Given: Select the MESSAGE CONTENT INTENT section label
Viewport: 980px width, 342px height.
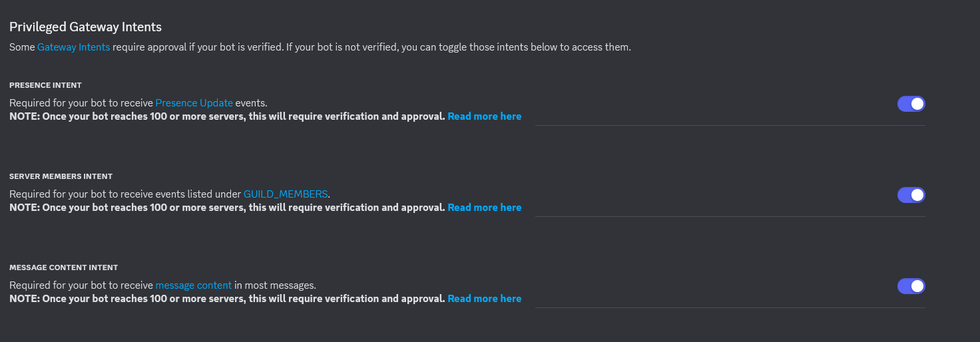Looking at the screenshot, I should coord(63,267).
